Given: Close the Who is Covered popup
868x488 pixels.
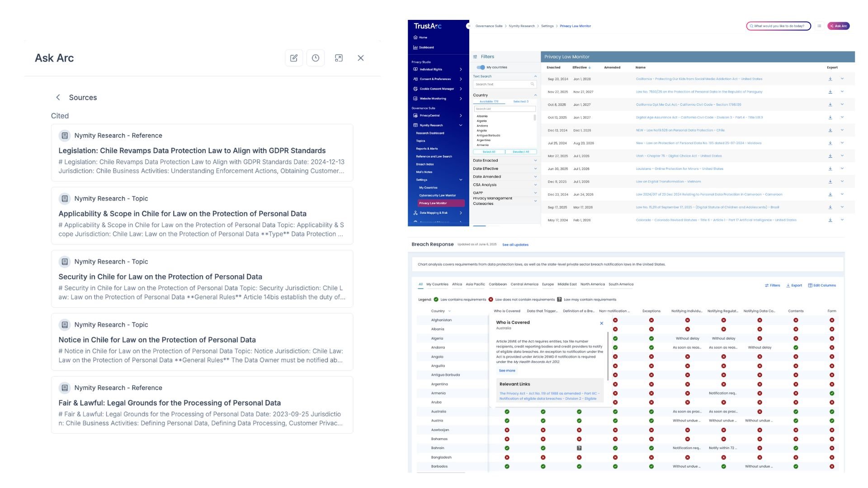Looking at the screenshot, I should tap(602, 323).
